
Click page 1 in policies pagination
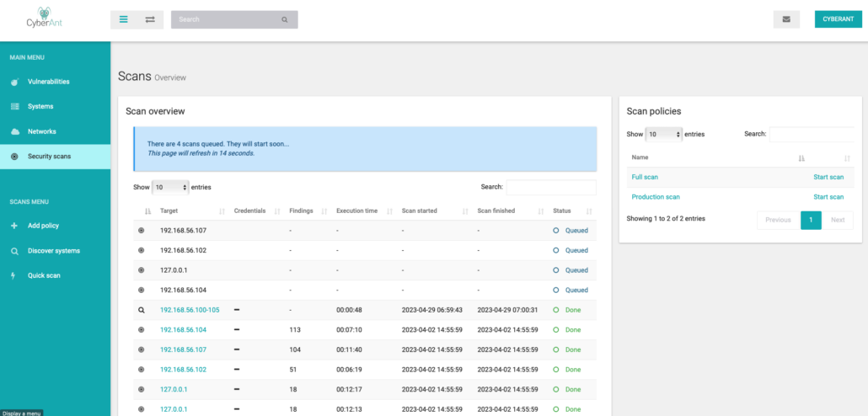pos(811,220)
